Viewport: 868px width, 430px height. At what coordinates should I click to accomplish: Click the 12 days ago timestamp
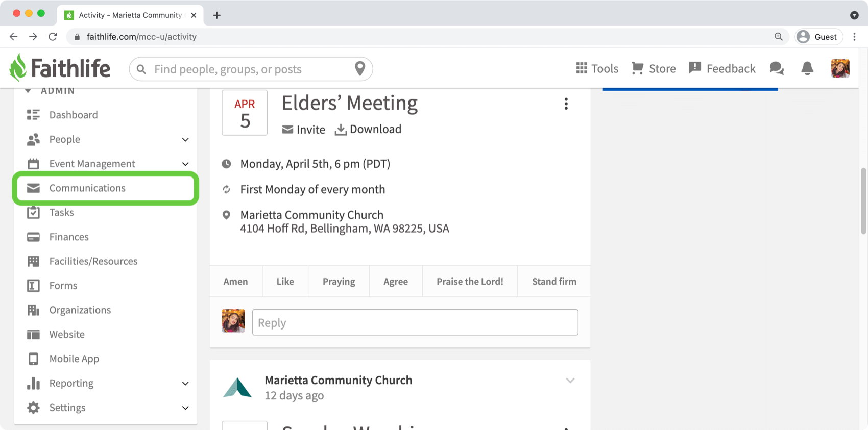pos(294,396)
